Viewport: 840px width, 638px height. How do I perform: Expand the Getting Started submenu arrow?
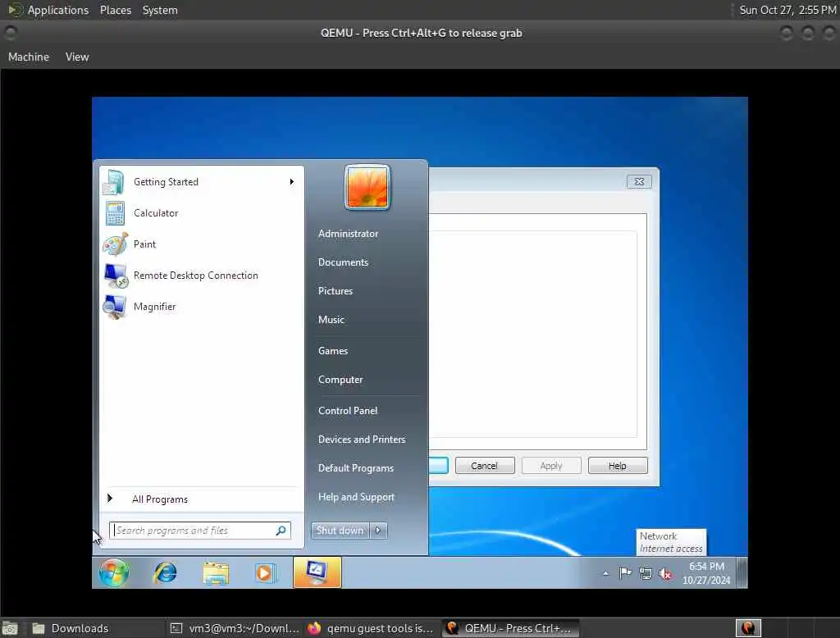292,182
